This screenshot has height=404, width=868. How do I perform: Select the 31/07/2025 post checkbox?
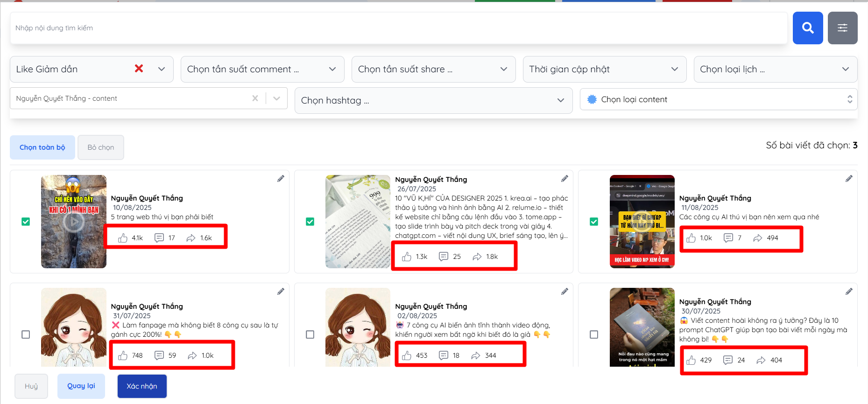click(26, 334)
